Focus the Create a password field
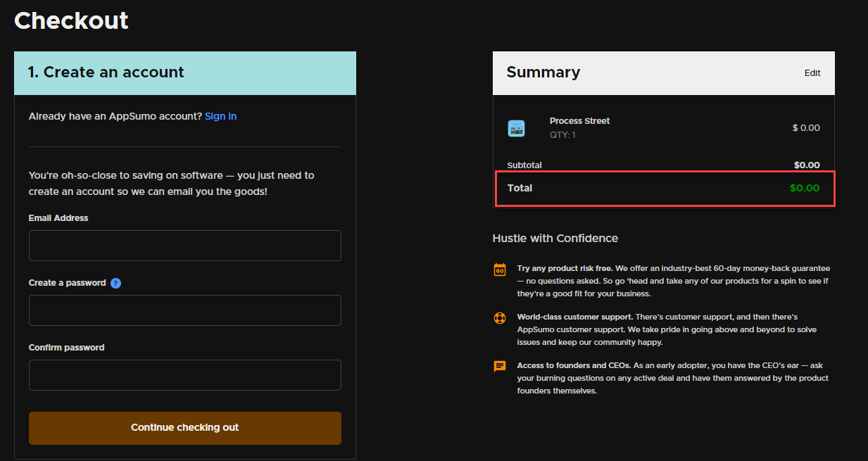 click(x=184, y=310)
